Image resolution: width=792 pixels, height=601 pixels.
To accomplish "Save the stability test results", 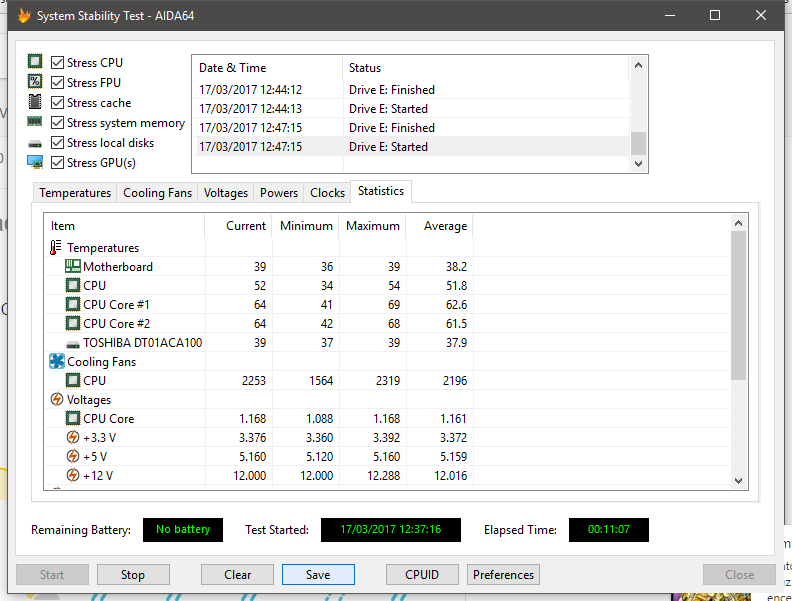I will (x=318, y=575).
